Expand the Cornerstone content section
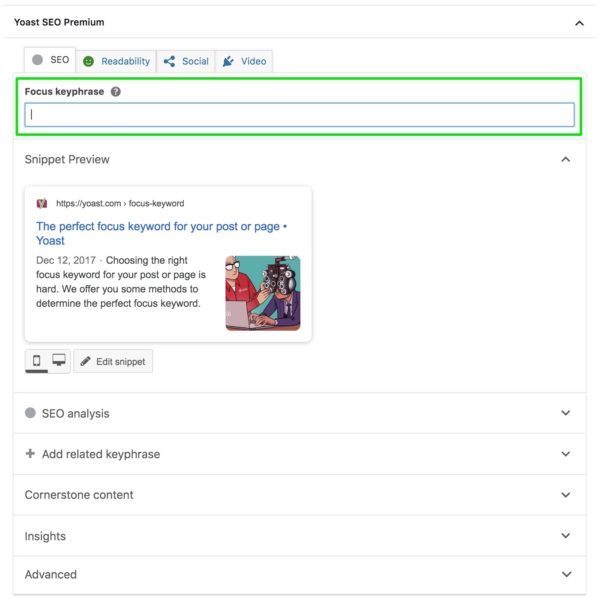This screenshot has height=604, width=600. [566, 495]
